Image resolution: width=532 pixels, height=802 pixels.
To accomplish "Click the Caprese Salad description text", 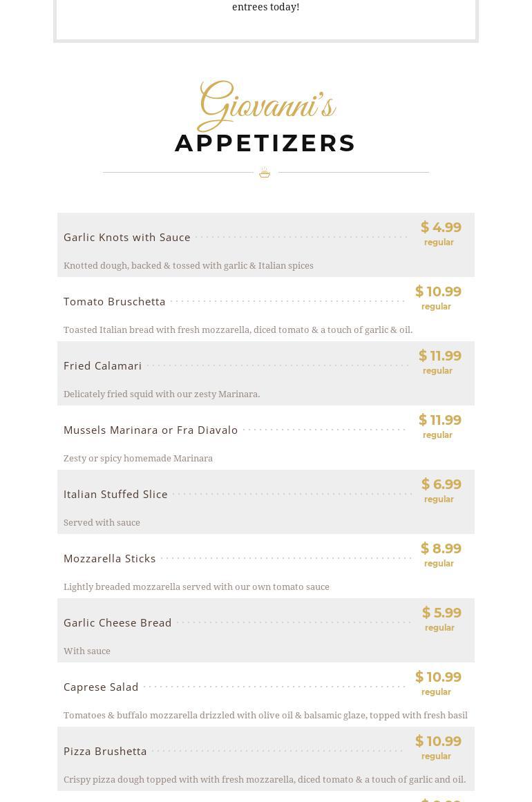I will pos(265,715).
